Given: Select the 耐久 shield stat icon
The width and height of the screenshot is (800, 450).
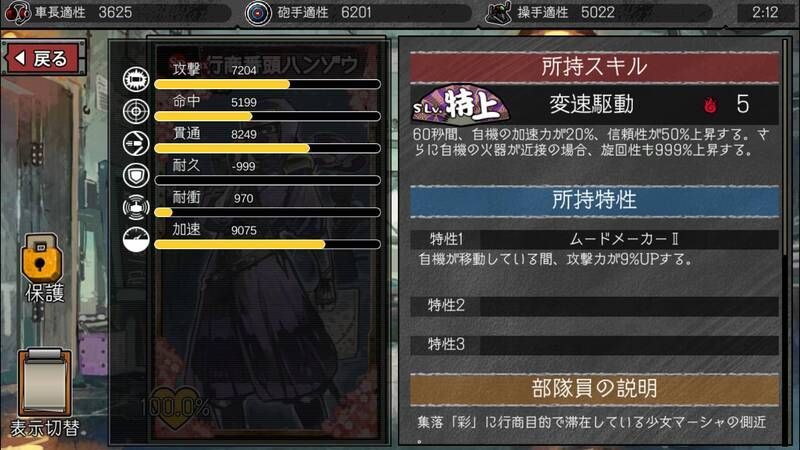Looking at the screenshot, I should click(x=136, y=176).
